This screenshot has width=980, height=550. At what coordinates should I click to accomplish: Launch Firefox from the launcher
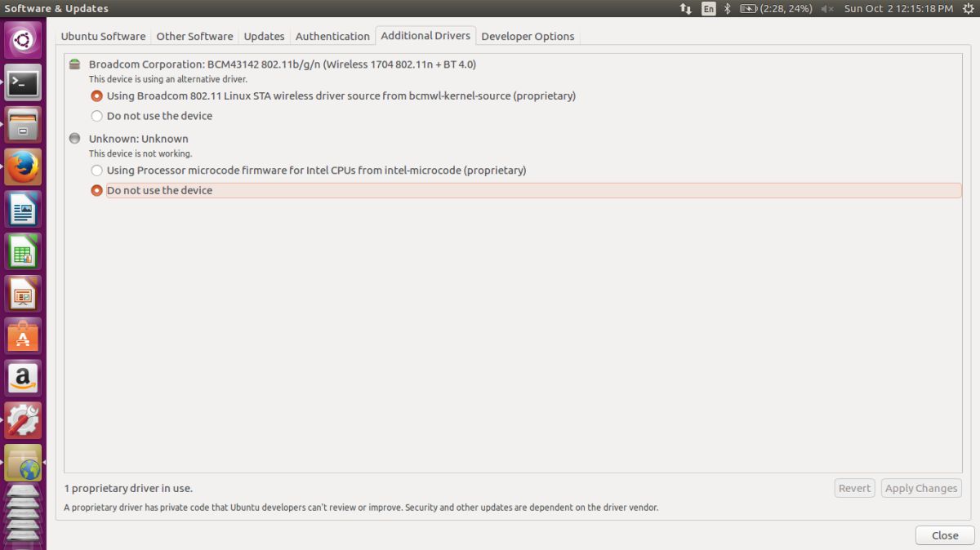pyautogui.click(x=23, y=167)
